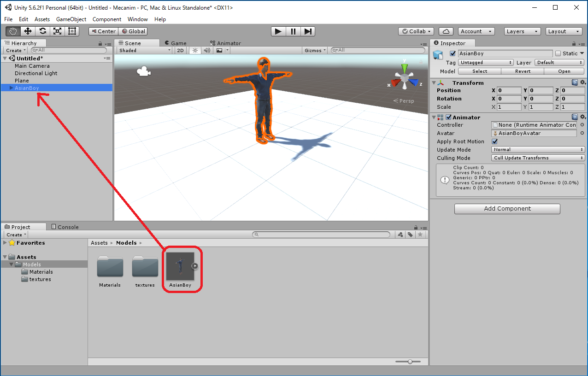Open the cloud services icon
The height and width of the screenshot is (376, 588).
(446, 31)
